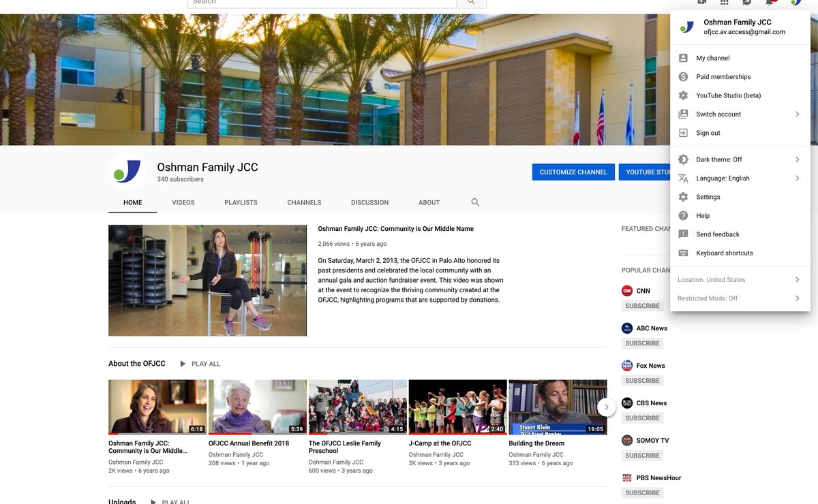Image resolution: width=818 pixels, height=504 pixels.
Task: Click the Dark theme moon icon
Action: [x=683, y=159]
